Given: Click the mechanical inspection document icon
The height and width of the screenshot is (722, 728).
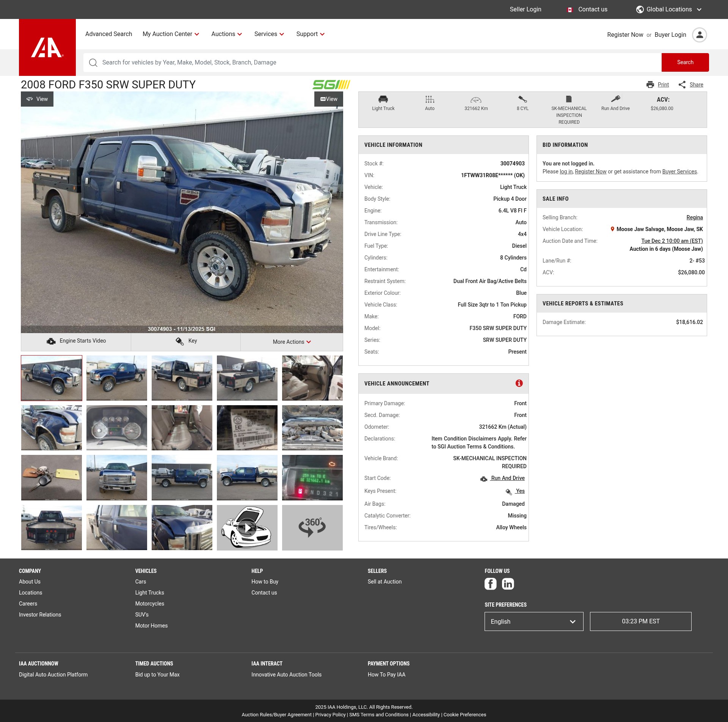Looking at the screenshot, I should (569, 99).
